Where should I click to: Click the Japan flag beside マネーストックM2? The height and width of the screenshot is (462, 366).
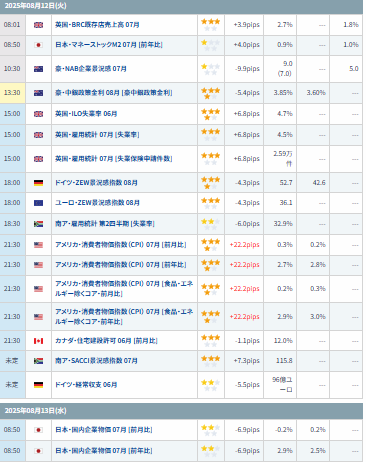[38, 45]
